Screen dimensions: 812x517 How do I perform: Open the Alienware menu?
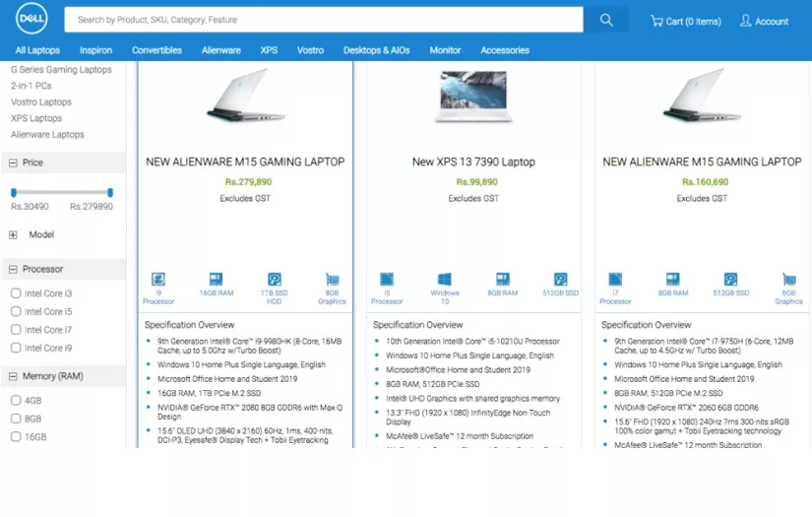point(221,50)
